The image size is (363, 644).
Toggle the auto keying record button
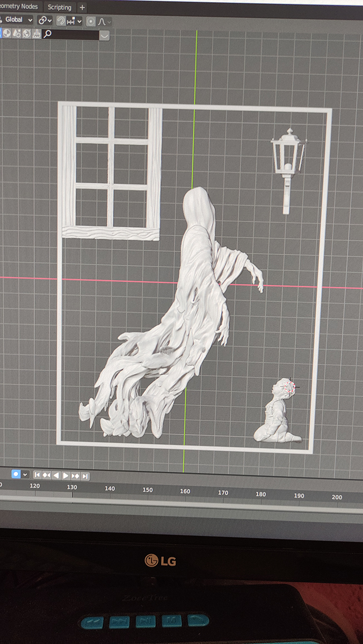click(x=16, y=474)
